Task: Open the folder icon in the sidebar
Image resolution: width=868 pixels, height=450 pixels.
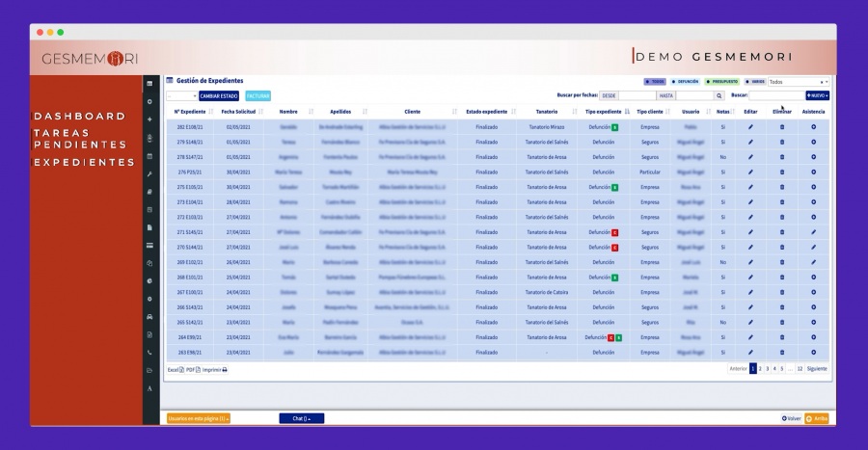Action: coord(149,370)
